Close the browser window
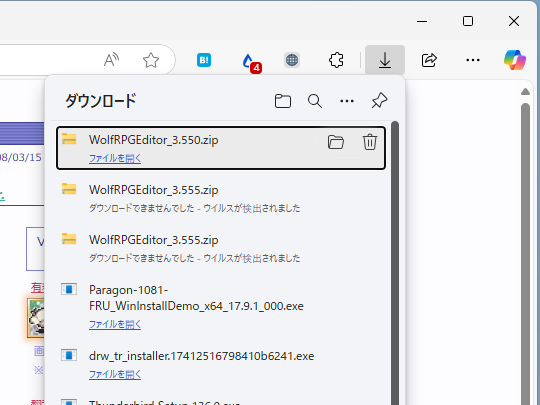This screenshot has height=405, width=540. click(514, 21)
